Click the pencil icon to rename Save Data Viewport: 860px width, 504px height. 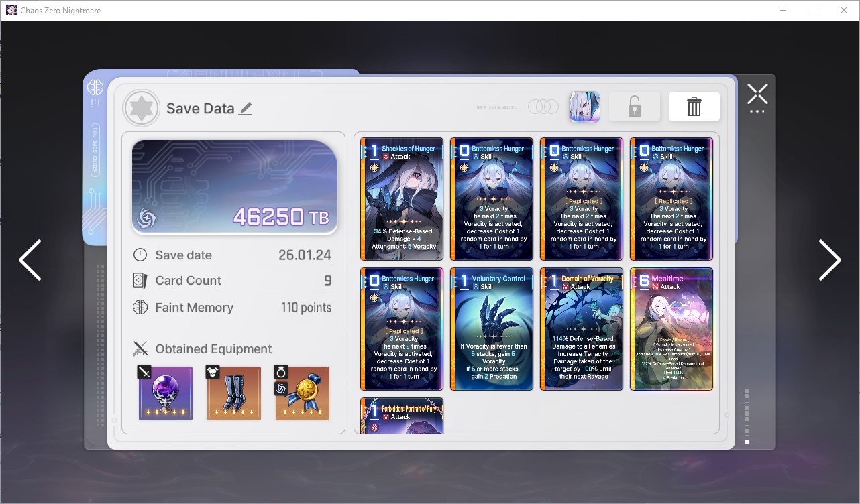tap(245, 109)
